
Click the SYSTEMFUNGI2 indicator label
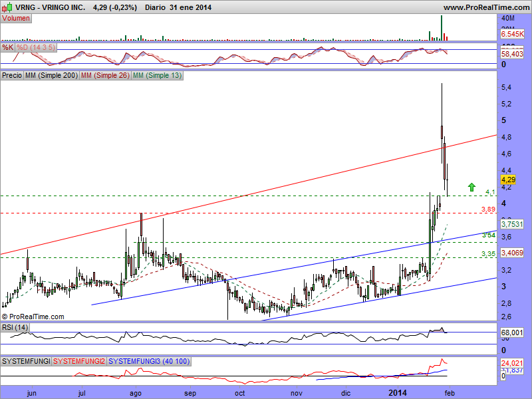(79, 361)
